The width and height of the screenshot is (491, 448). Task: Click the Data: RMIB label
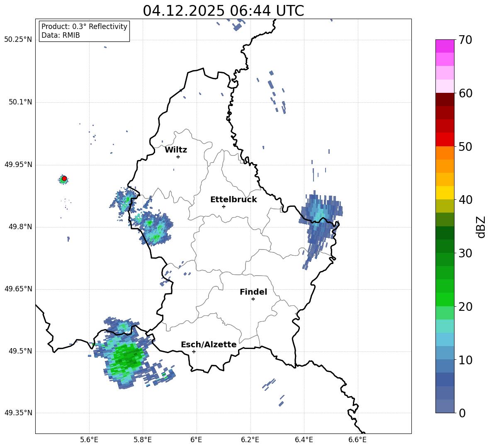[61, 35]
